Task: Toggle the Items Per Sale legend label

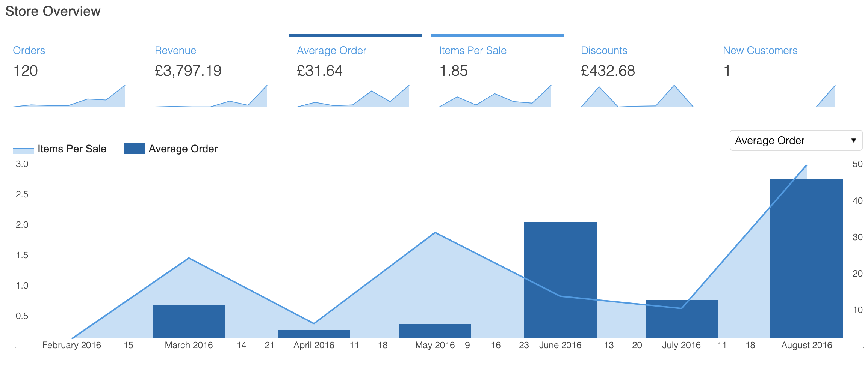Action: [72, 149]
